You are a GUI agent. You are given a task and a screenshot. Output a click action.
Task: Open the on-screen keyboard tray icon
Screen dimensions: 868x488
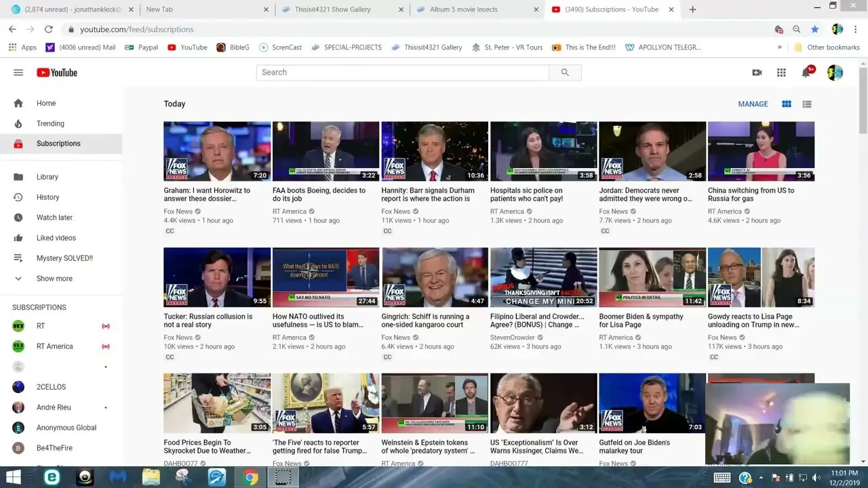pyautogui.click(x=722, y=477)
